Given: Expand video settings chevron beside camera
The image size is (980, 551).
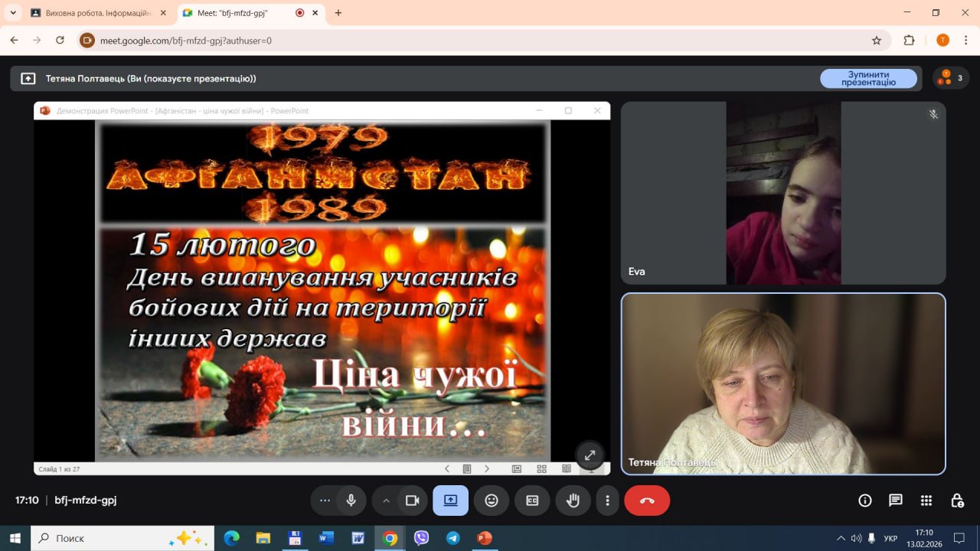Looking at the screenshot, I should click(x=386, y=500).
